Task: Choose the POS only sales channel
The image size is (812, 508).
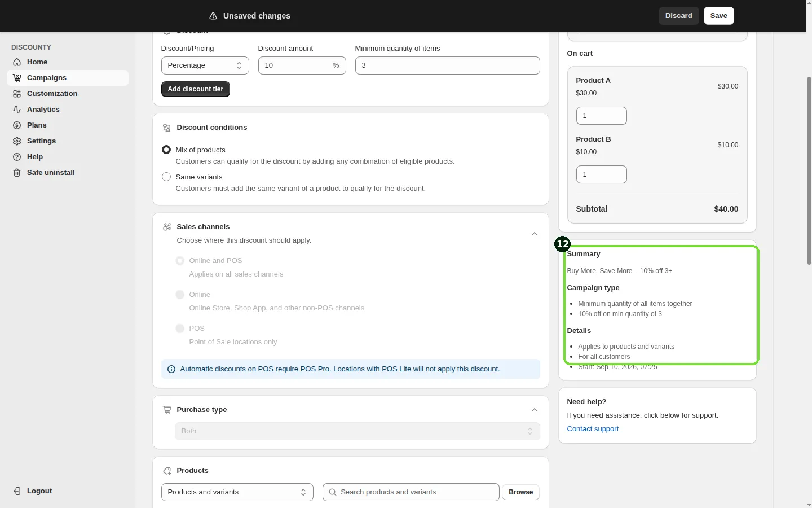Action: click(180, 329)
